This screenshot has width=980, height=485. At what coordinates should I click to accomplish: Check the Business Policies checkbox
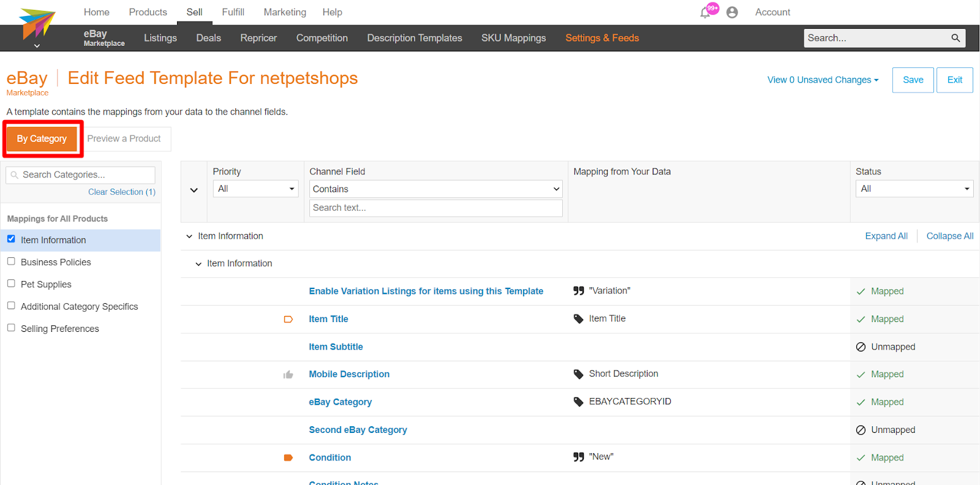pos(11,261)
